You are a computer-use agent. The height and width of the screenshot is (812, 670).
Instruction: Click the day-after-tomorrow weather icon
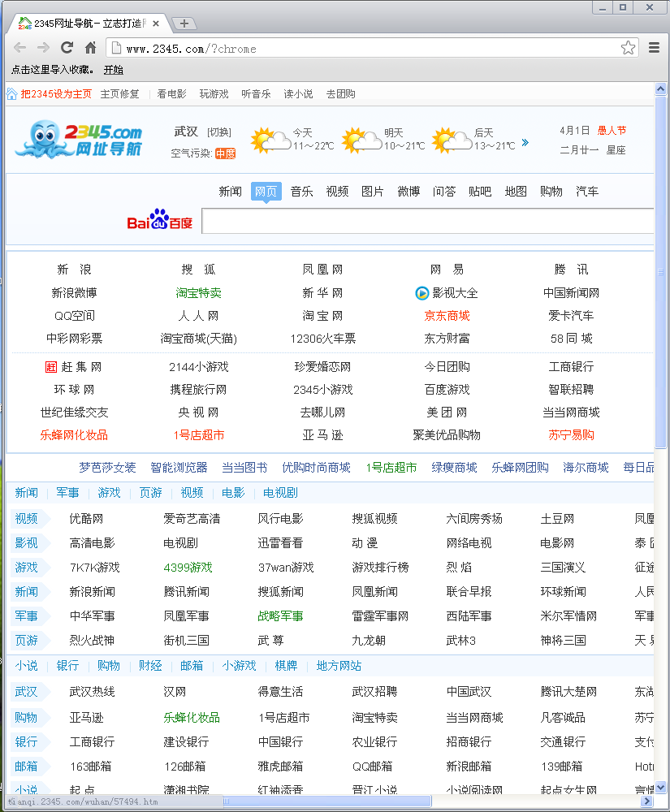pos(452,140)
